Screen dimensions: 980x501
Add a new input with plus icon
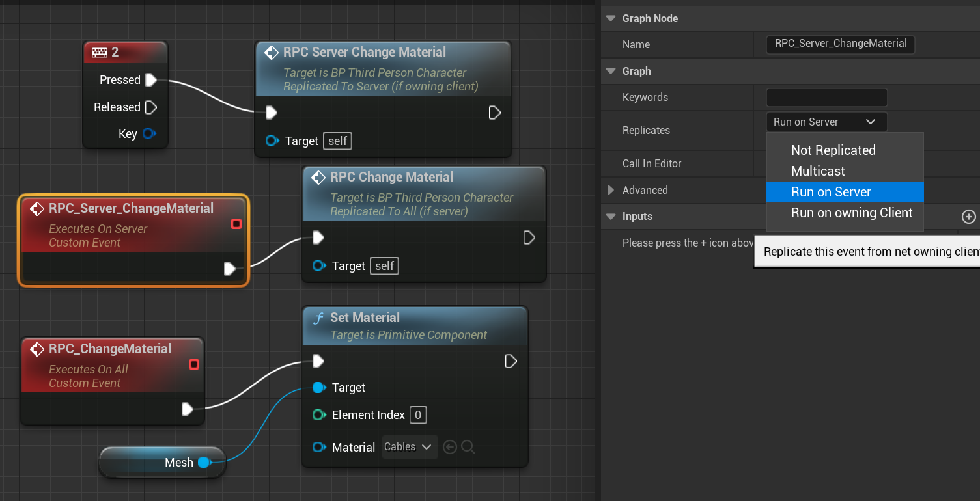point(969,217)
